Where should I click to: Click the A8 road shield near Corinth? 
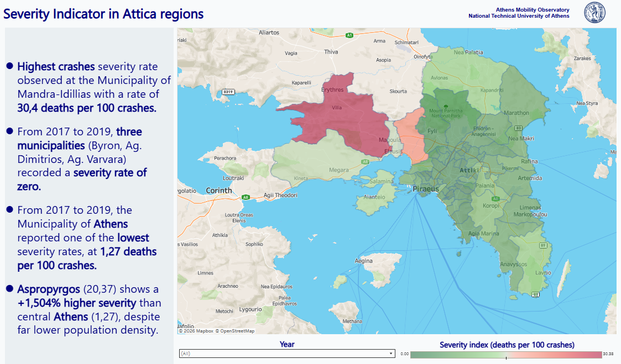click(x=246, y=197)
